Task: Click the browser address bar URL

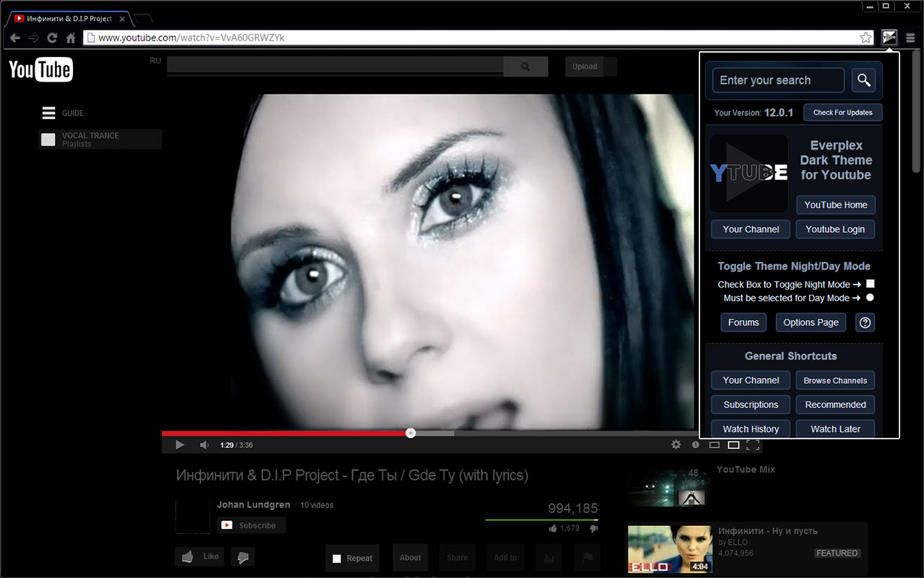Action: (x=191, y=38)
